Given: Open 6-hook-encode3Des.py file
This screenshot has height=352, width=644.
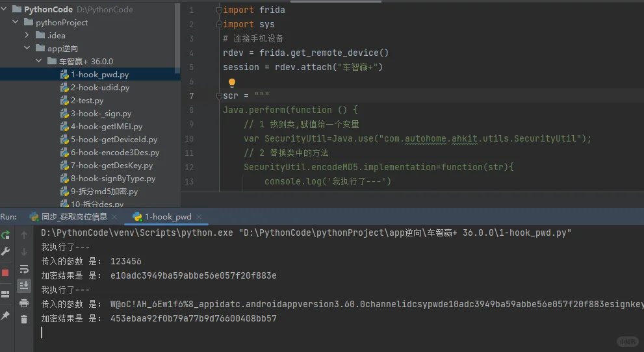Looking at the screenshot, I should click(115, 153).
